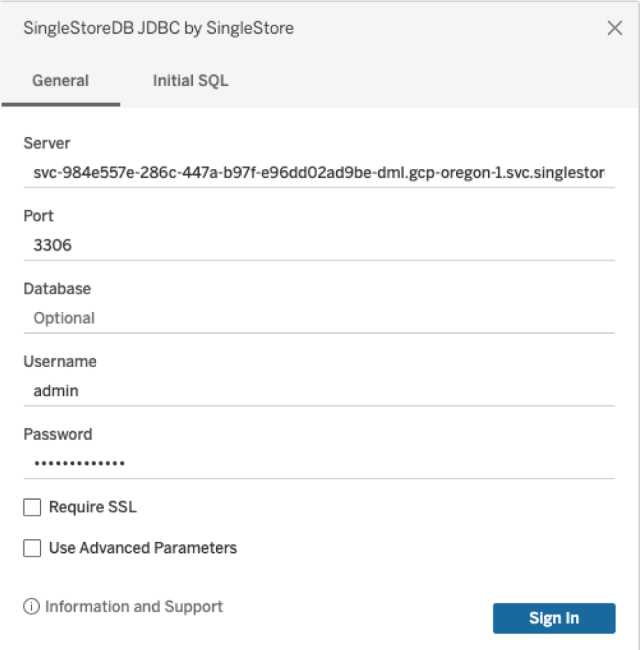Click the Username field label

point(60,361)
